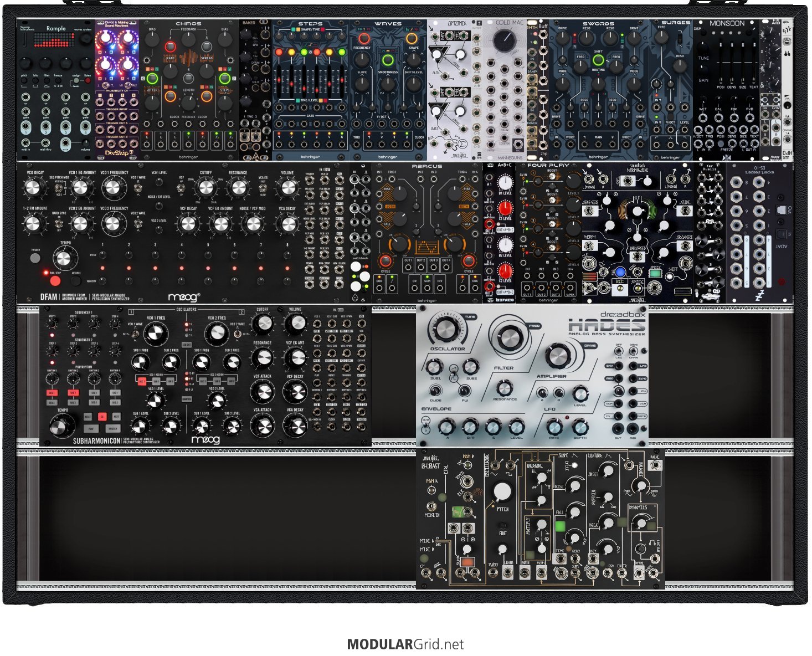Flip the DFAM VCF HP/LP switch

coord(181,188)
